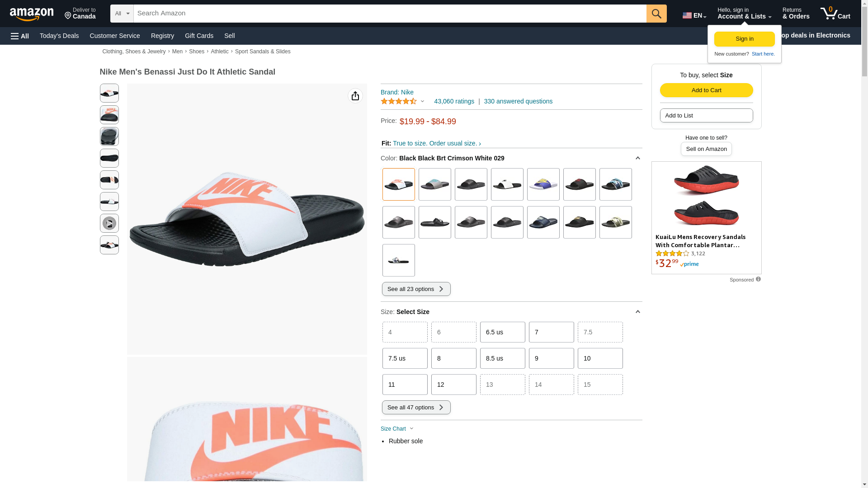This screenshot has height=488, width=868.
Task: Open the shopping cart
Action: (x=835, y=14)
